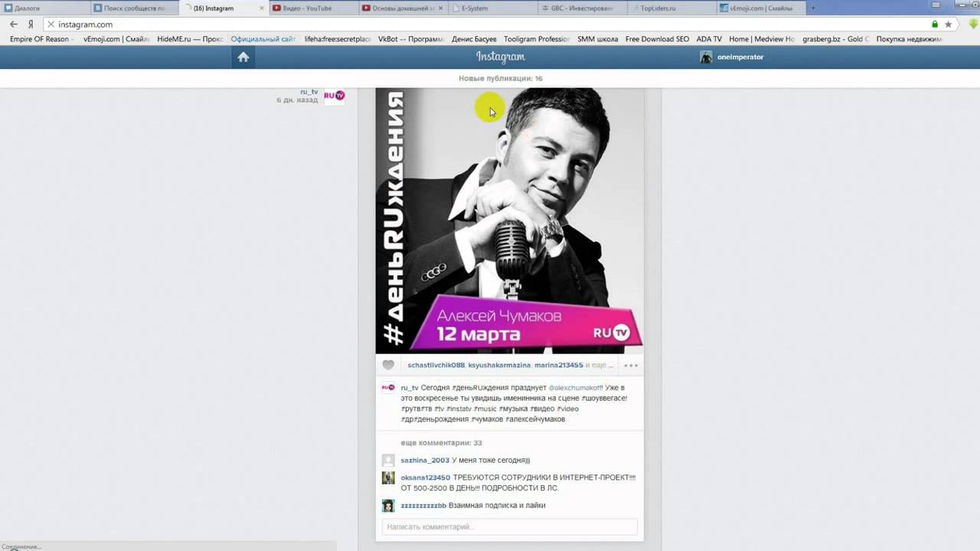Open VkBot -- Программа bookmark
This screenshot has width=980, height=551.
click(x=411, y=39)
